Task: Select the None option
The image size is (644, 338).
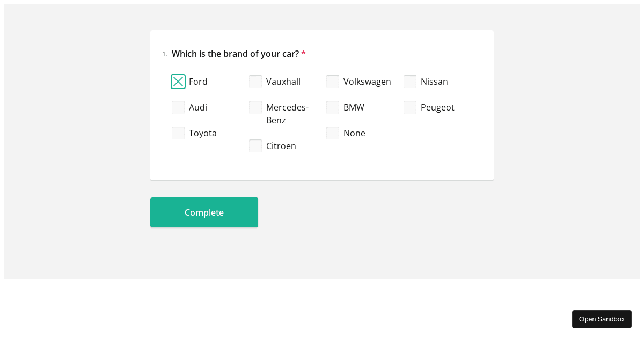Action: (x=333, y=133)
